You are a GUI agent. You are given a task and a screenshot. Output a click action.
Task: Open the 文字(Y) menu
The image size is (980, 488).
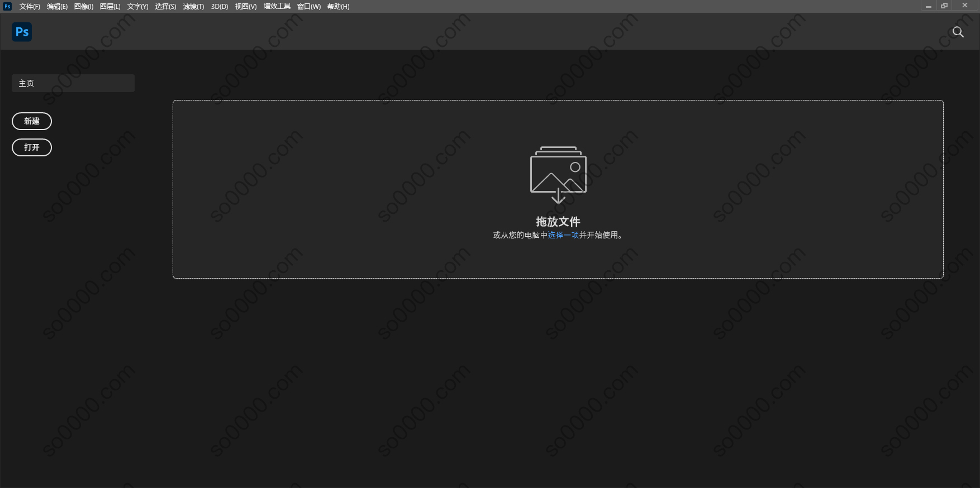[137, 7]
